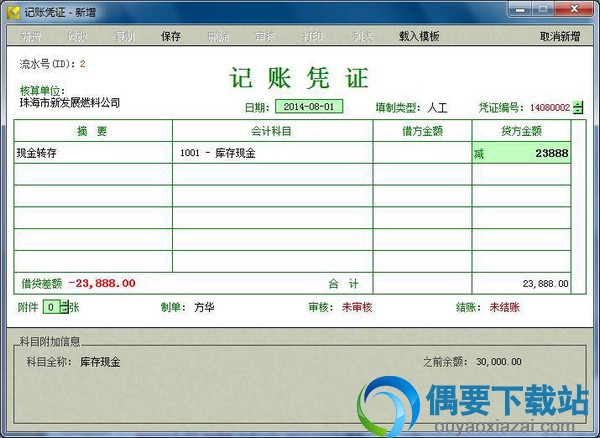Click the 贷方金额 cell with 23888
This screenshot has width=600, height=438.
[522, 153]
